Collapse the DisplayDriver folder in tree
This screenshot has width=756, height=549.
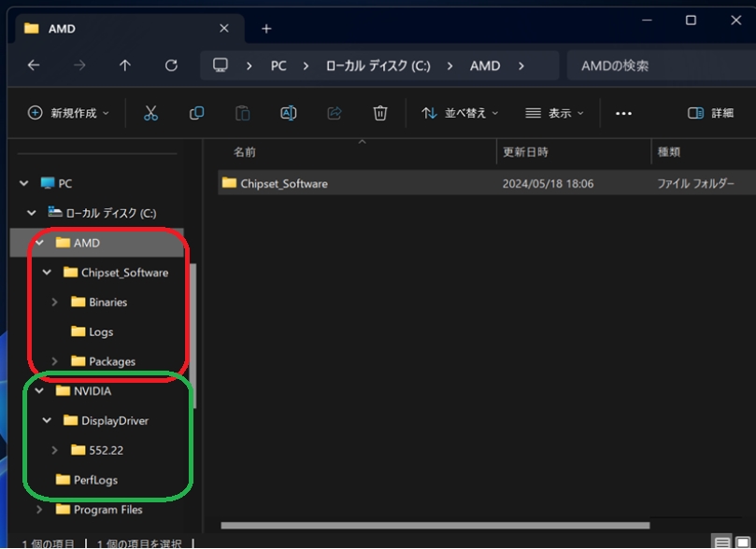coord(47,420)
